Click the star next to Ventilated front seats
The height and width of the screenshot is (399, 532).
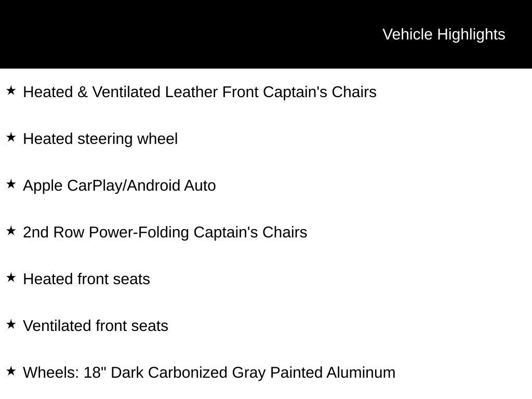pos(11,325)
